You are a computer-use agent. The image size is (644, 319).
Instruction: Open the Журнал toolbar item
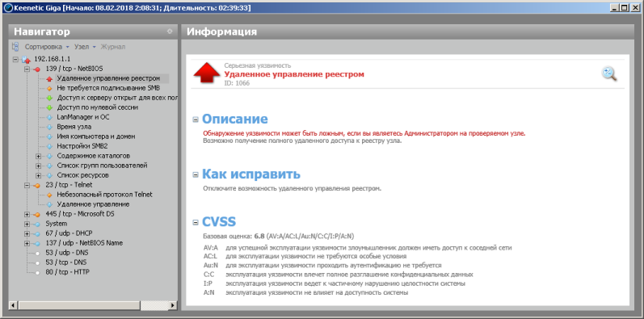pyautogui.click(x=113, y=47)
